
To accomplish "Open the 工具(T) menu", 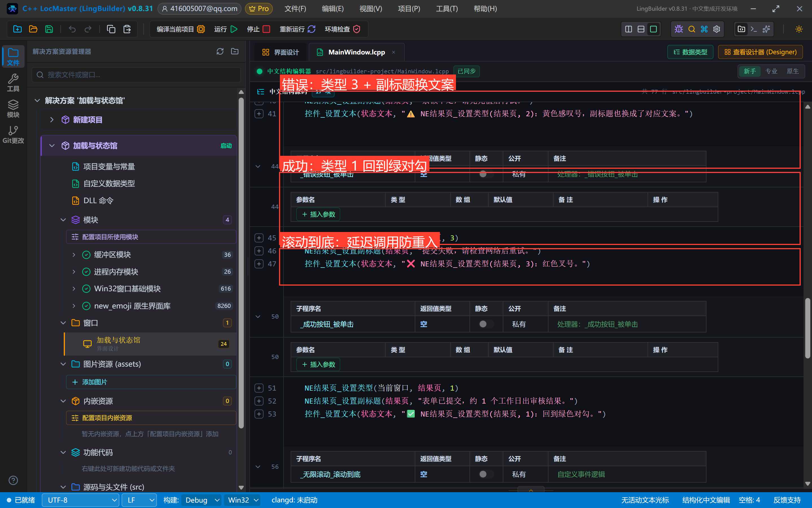I will (x=447, y=9).
